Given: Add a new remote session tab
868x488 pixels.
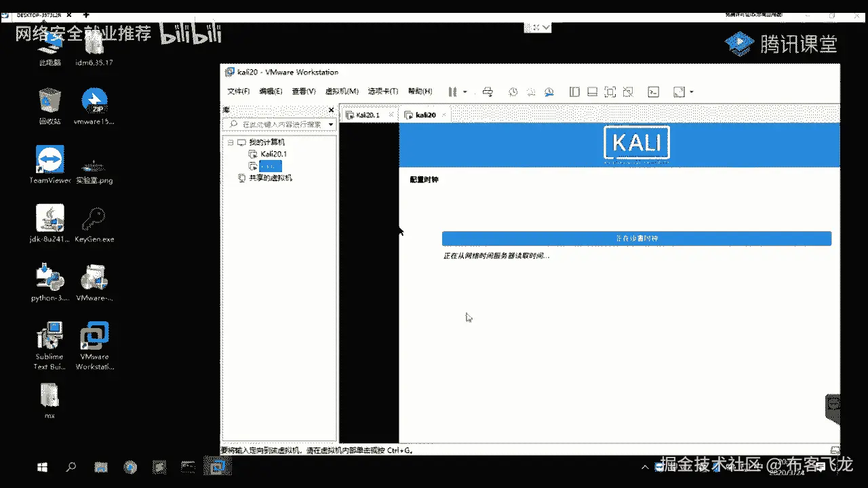Looking at the screenshot, I should coord(86,14).
